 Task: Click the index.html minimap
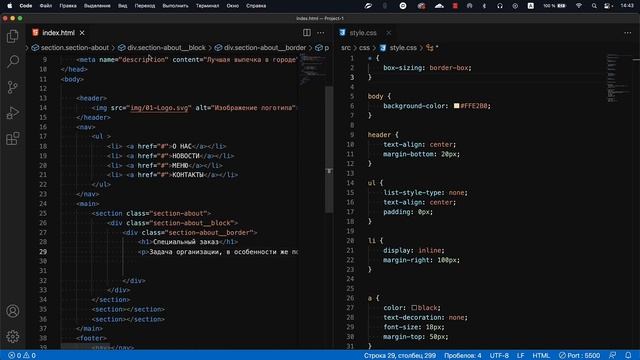312,69
